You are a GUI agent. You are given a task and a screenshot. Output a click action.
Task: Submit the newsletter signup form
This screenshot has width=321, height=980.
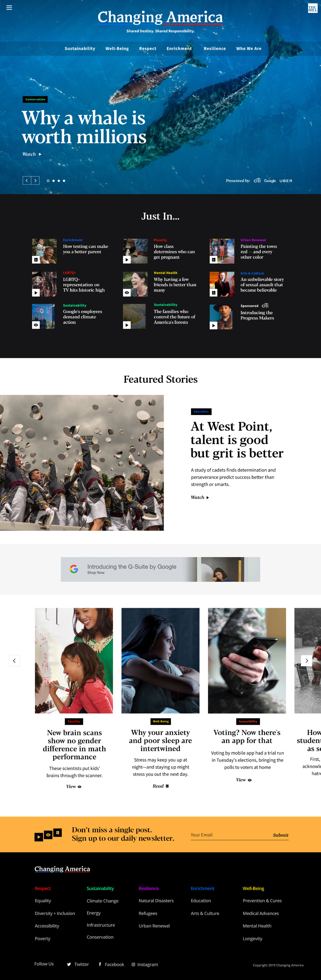tap(281, 835)
